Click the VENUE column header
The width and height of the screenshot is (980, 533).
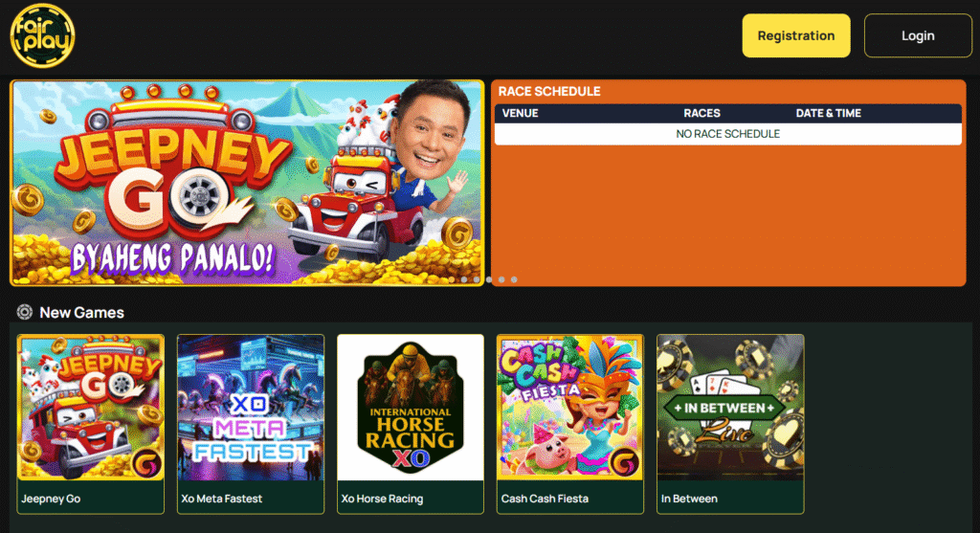pyautogui.click(x=520, y=113)
